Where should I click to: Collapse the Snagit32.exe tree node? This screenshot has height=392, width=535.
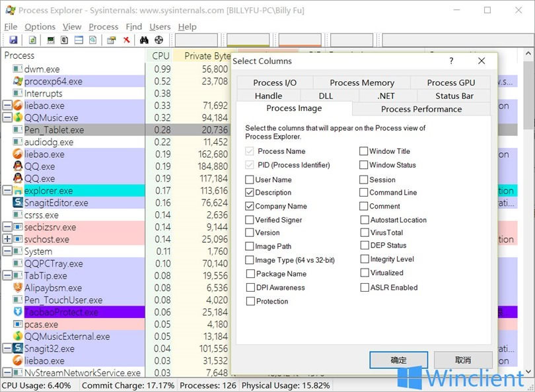click(x=7, y=348)
